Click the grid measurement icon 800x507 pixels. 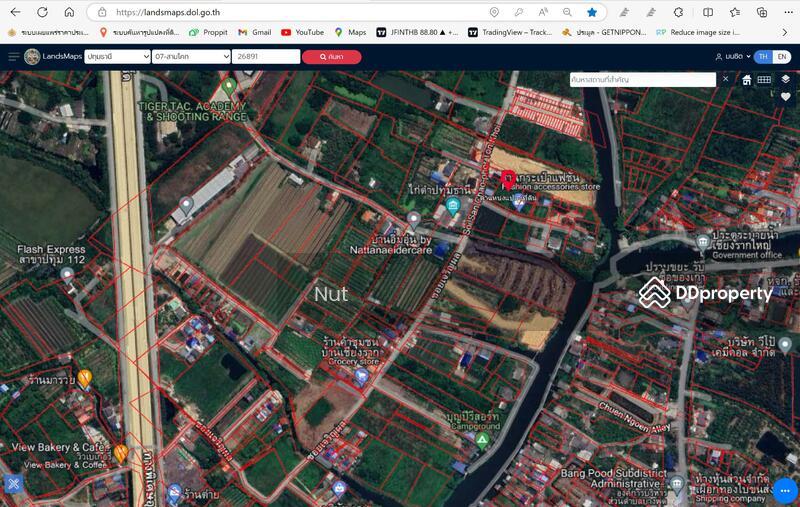coord(764,79)
